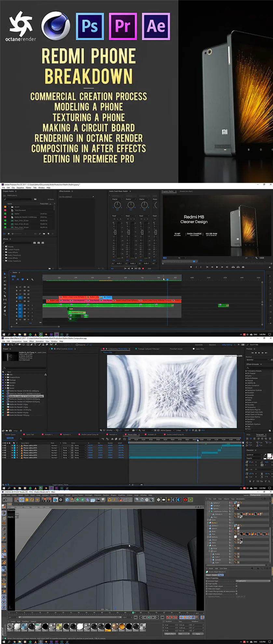273x644 pixels.
Task: Open the MoGraph menu in Cinema 4D
Action: 89,495
